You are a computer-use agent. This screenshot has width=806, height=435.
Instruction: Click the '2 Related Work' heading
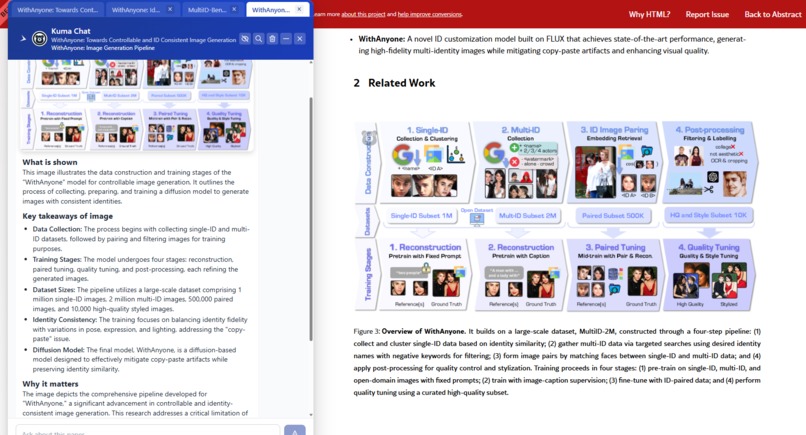[394, 83]
